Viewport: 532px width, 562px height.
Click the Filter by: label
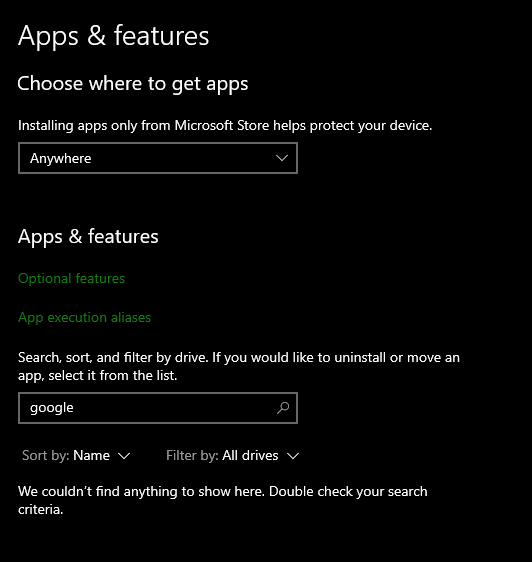click(192, 456)
